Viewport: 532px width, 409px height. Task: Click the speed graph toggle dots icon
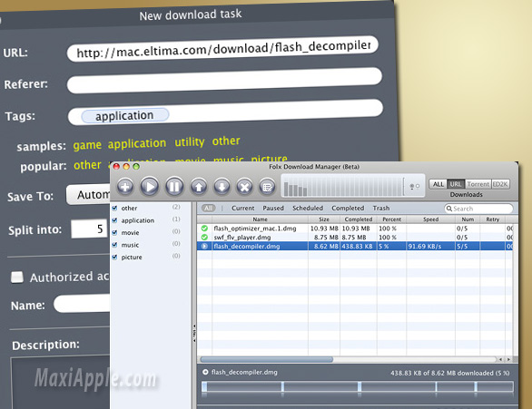pyautogui.click(x=414, y=186)
